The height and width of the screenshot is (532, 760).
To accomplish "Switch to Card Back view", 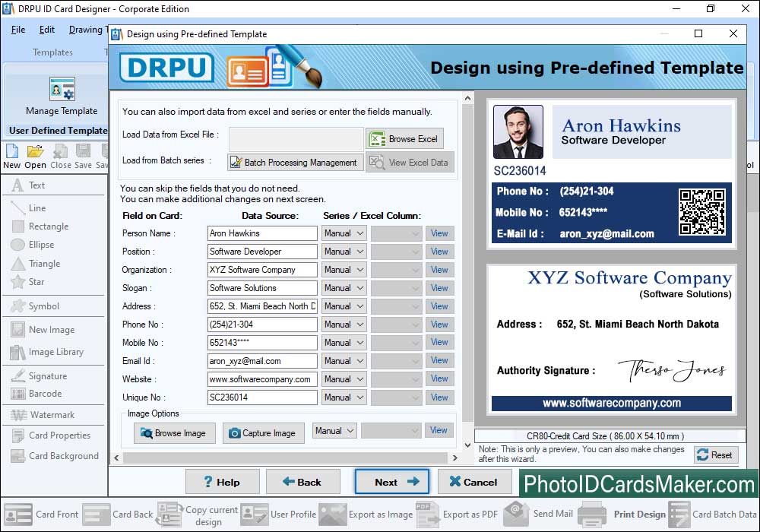I will 118,514.
